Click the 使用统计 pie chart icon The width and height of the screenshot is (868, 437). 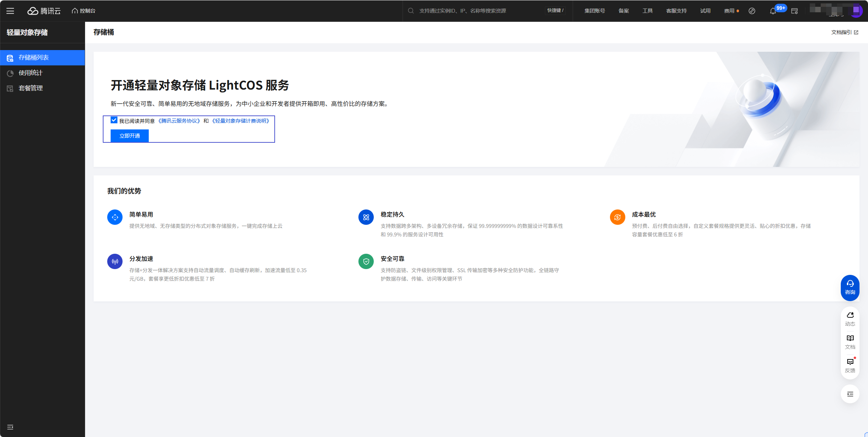[10, 73]
